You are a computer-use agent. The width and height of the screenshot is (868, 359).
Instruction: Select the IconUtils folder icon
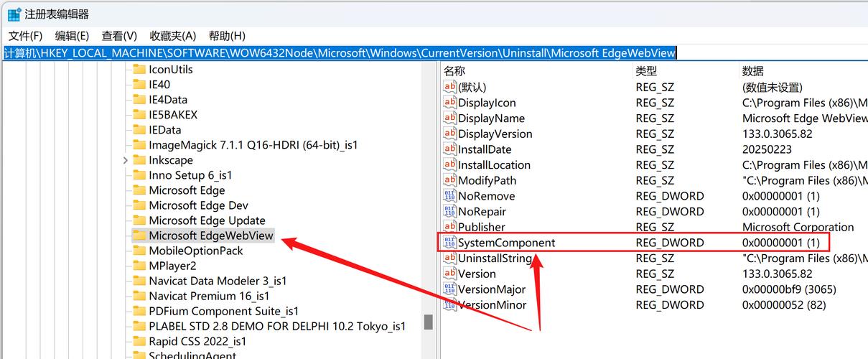[139, 70]
